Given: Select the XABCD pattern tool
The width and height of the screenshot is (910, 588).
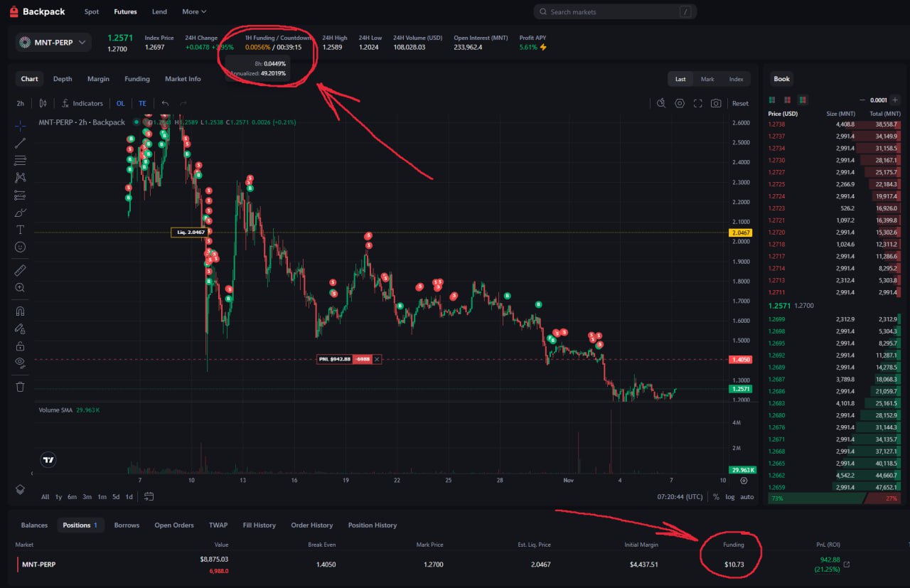Looking at the screenshot, I should [20, 177].
